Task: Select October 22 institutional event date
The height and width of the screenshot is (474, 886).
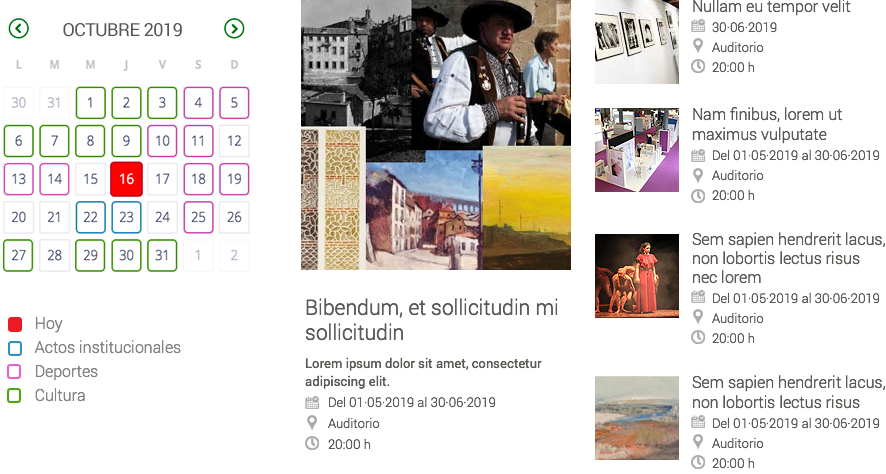Action: tap(90, 217)
